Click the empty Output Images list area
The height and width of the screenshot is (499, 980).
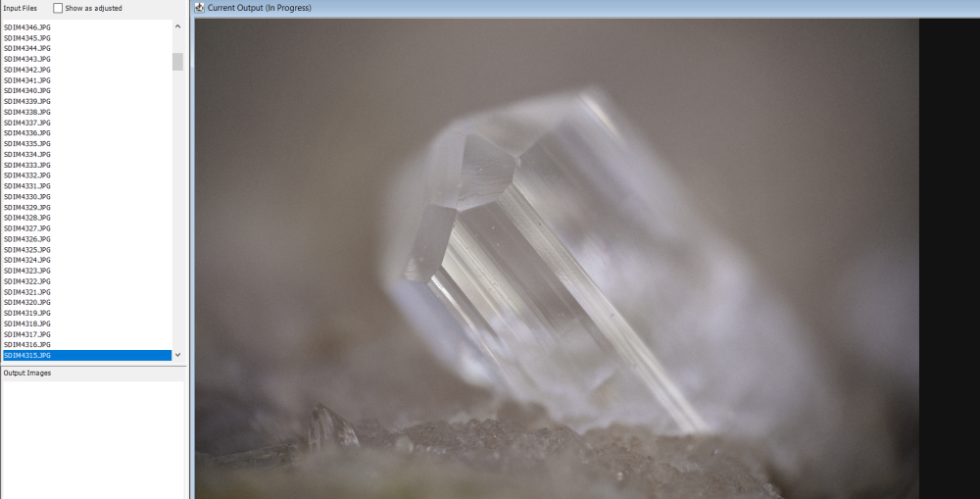(x=92, y=439)
